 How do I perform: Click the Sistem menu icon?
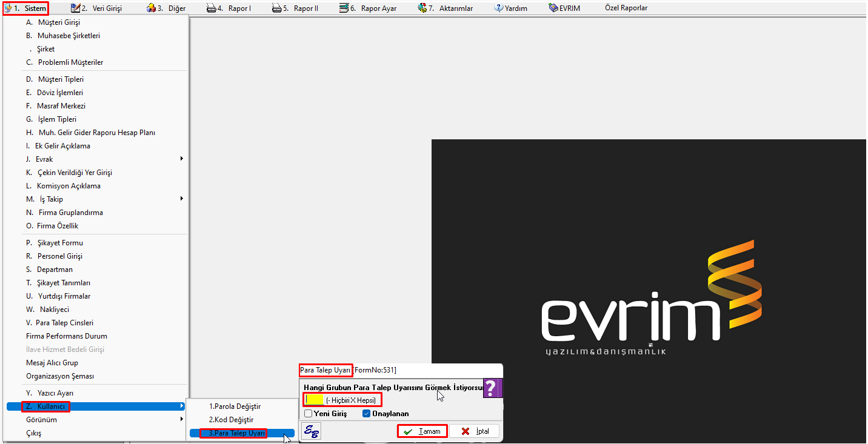(x=8, y=8)
